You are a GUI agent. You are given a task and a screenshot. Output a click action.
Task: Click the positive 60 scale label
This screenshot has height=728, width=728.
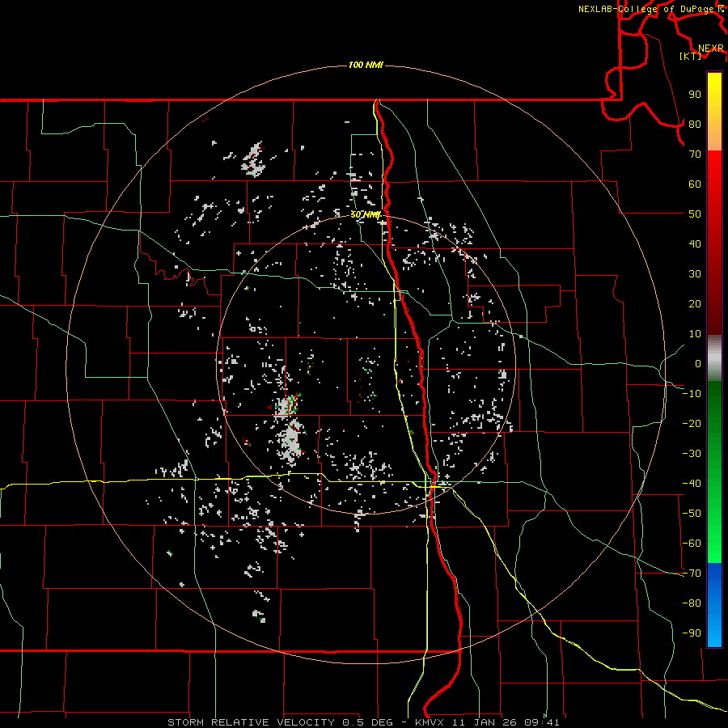point(695,184)
